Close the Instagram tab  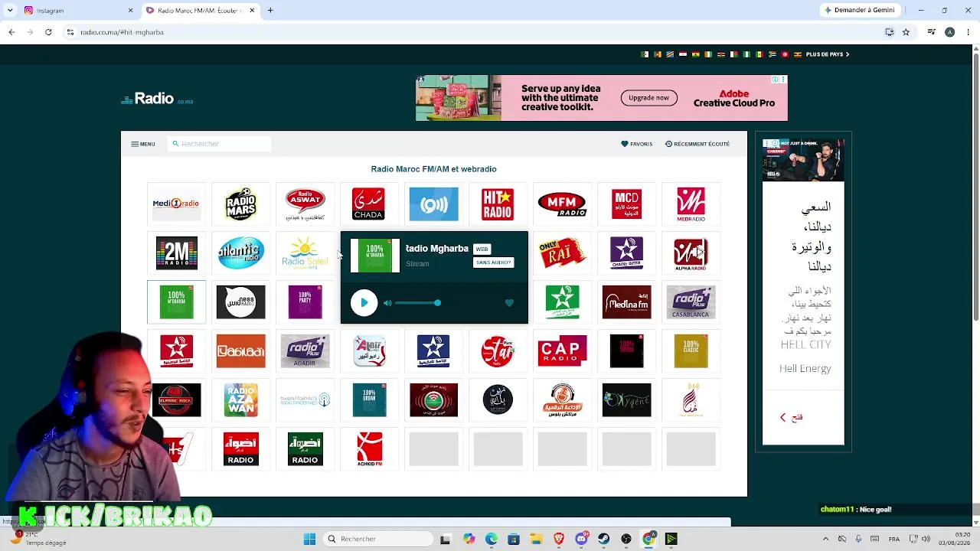click(x=130, y=11)
